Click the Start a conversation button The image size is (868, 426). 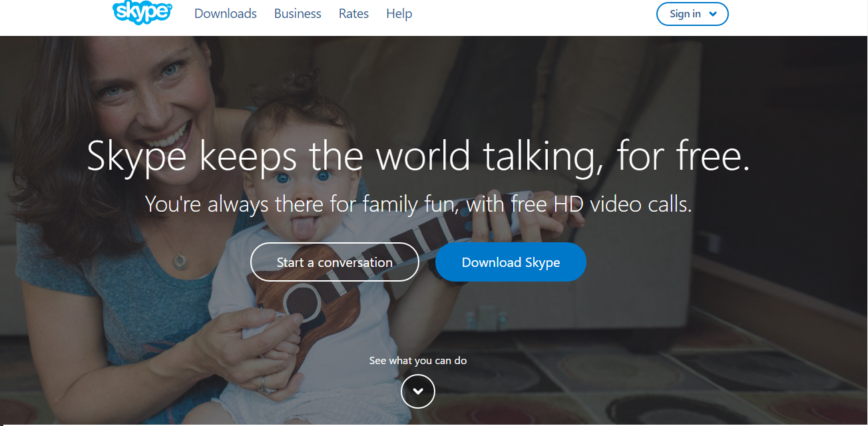coord(335,262)
